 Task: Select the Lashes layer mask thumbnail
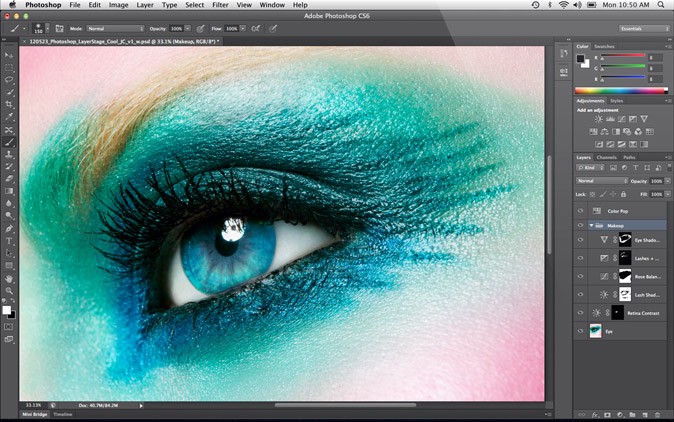(x=622, y=257)
